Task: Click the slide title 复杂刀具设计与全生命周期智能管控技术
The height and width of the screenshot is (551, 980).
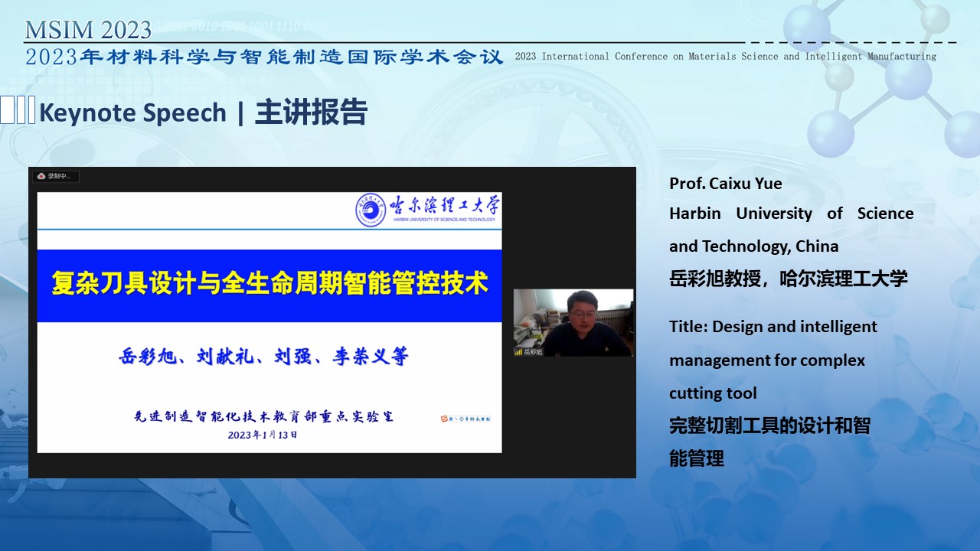Action: coord(269,284)
